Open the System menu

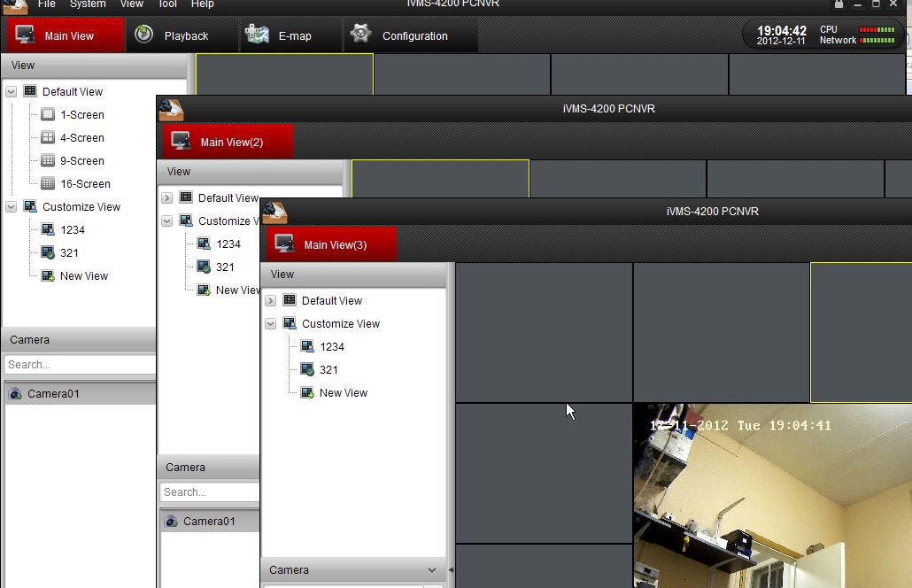[x=88, y=4]
